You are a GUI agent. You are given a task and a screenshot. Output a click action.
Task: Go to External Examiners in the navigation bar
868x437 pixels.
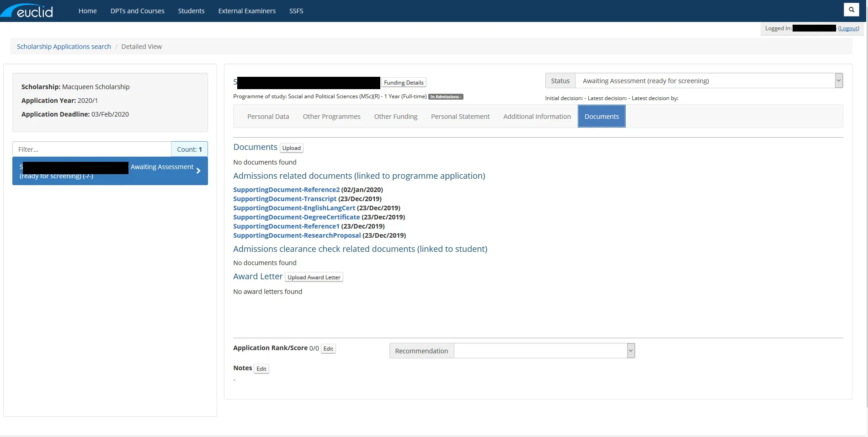(247, 11)
